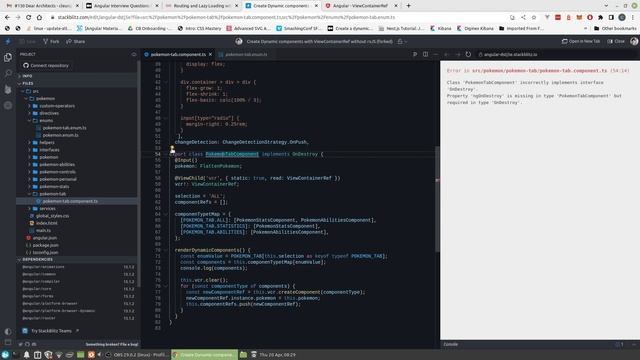Click Connect repository button
Image resolution: width=640 pixels, height=360 pixels.
tap(46, 65)
